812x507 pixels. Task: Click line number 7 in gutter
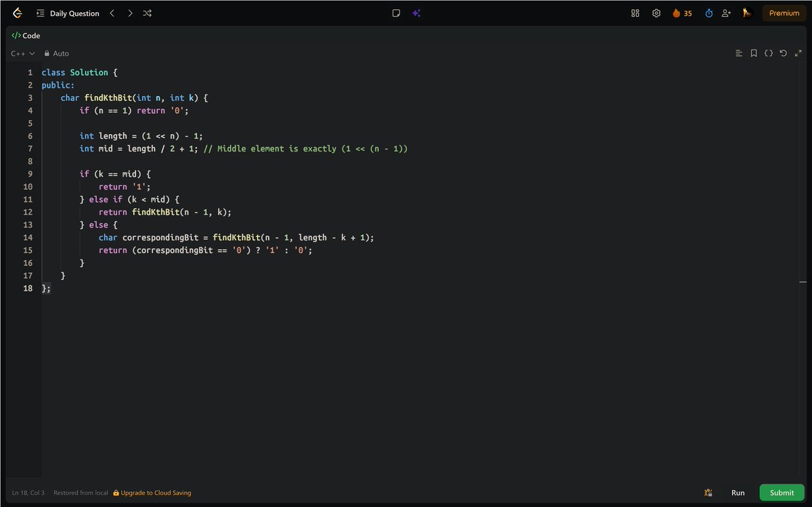[30, 148]
